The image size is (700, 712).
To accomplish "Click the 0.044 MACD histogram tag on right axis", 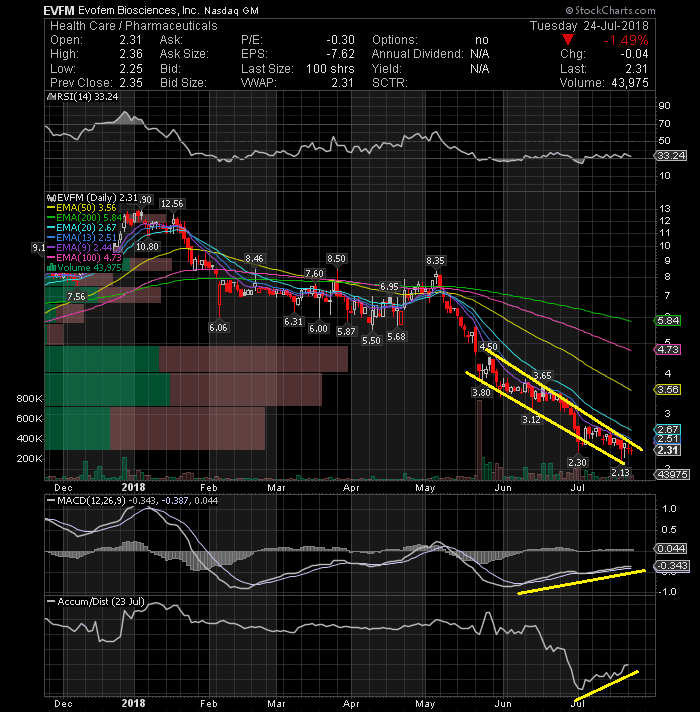I will [x=671, y=549].
